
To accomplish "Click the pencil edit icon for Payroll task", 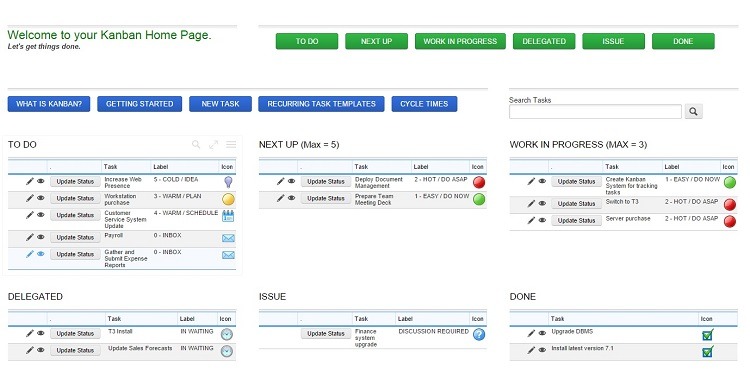I will pyautogui.click(x=30, y=237).
